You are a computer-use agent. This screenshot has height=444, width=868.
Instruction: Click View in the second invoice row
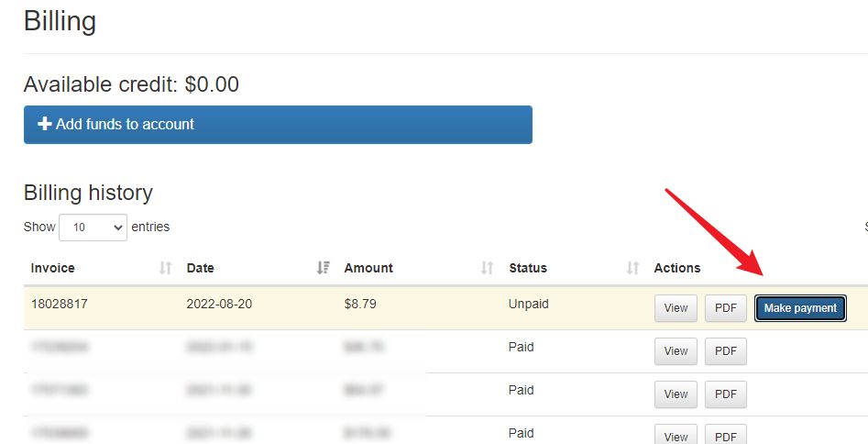(x=676, y=351)
